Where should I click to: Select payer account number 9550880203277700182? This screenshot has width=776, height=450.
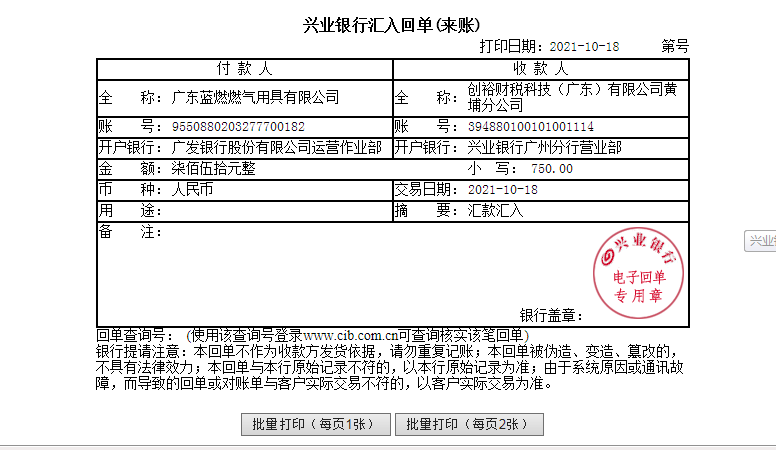coord(238,127)
